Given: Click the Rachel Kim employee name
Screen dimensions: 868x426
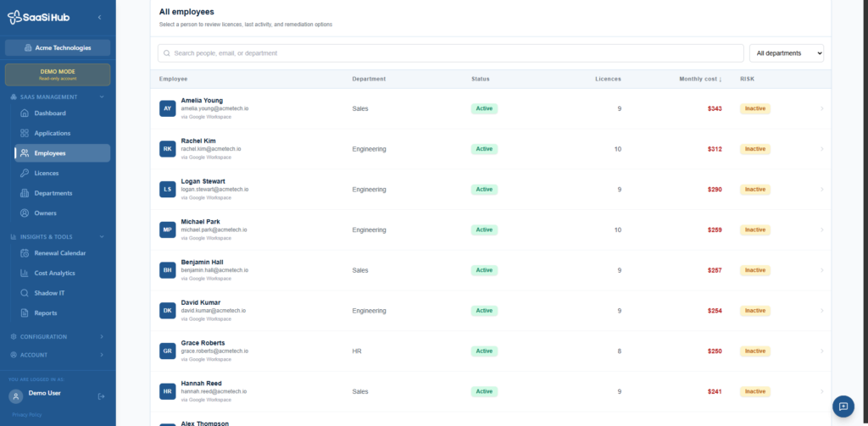Looking at the screenshot, I should coord(198,141).
